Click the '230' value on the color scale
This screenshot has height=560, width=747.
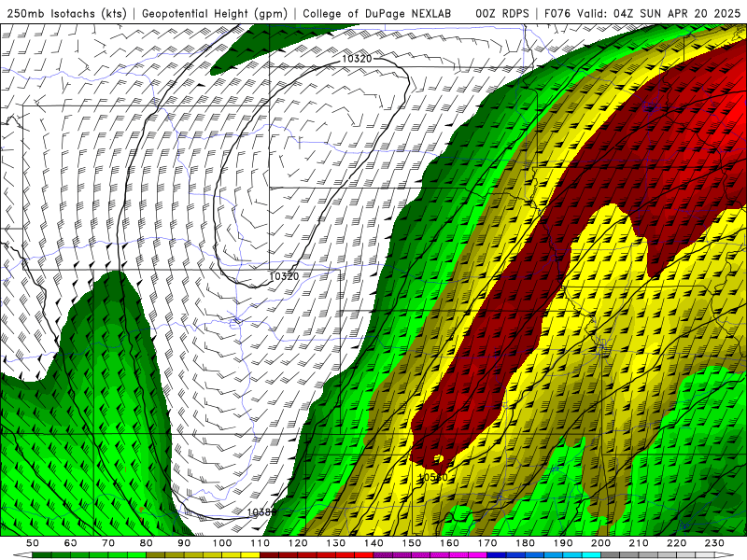coord(715,543)
